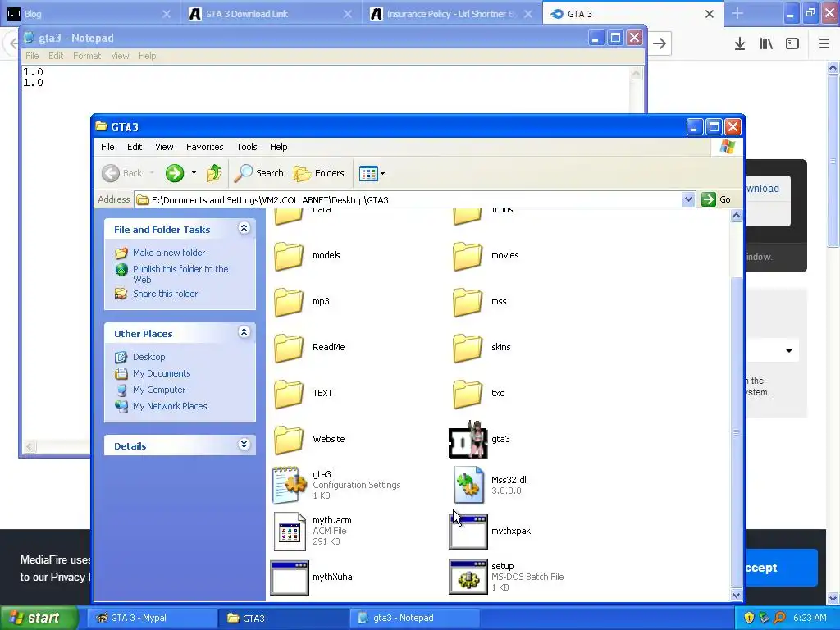Open the Tools menu
840x630 pixels.
click(246, 147)
